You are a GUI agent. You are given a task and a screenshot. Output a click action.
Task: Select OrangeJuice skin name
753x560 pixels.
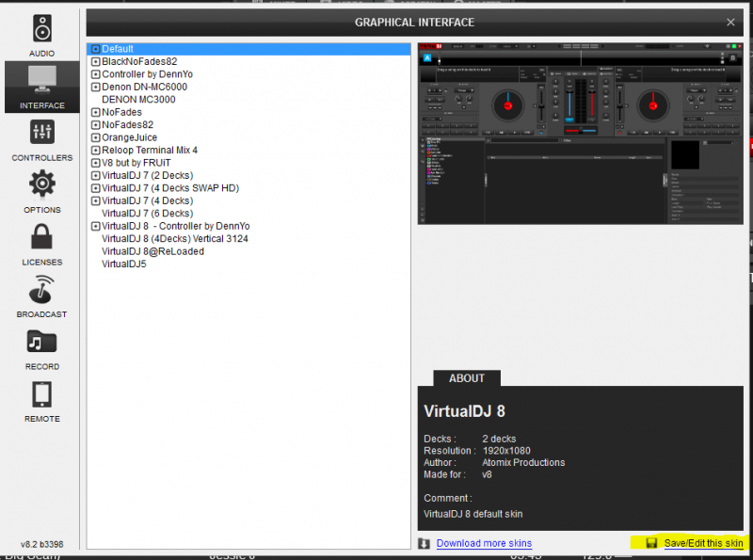[130, 137]
